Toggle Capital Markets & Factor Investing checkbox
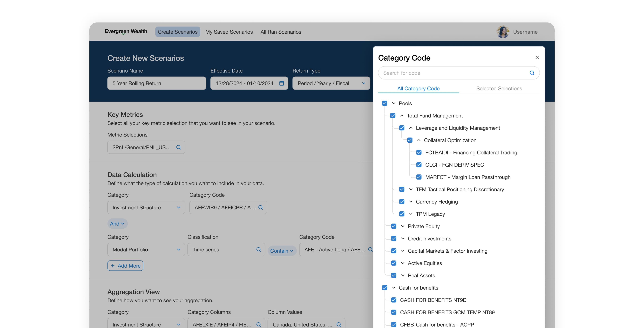 click(394, 251)
